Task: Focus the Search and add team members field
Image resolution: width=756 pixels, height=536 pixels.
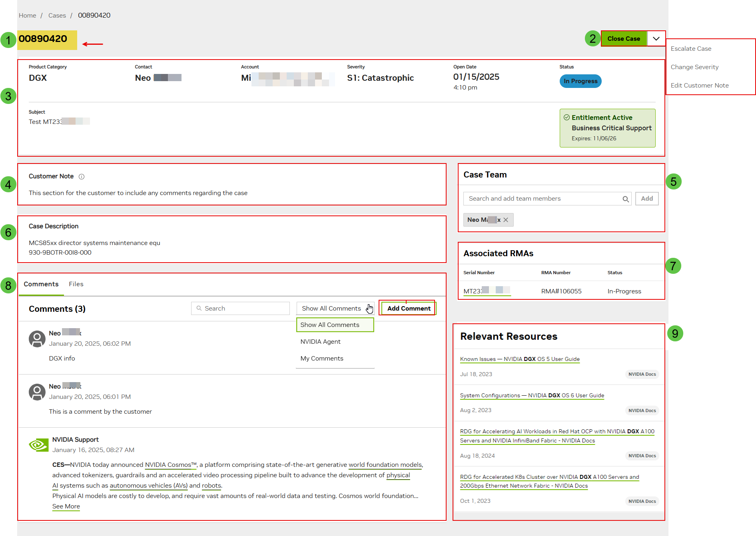Action: [x=547, y=199]
